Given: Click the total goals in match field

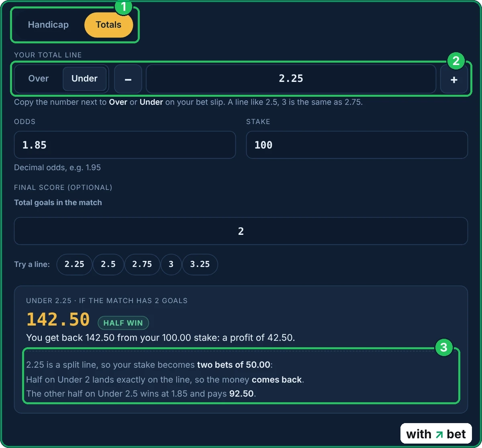Looking at the screenshot, I should [241, 231].
